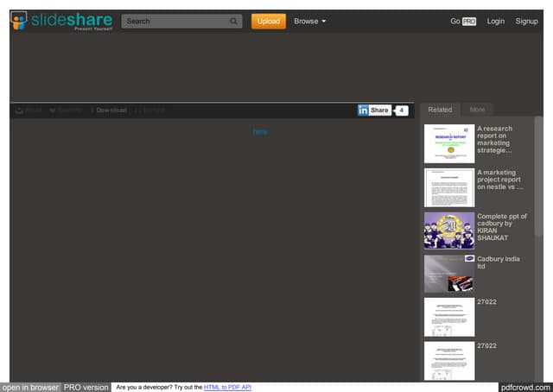The image size is (553, 392).
Task: Click the search magnifier icon
Action: point(234,22)
